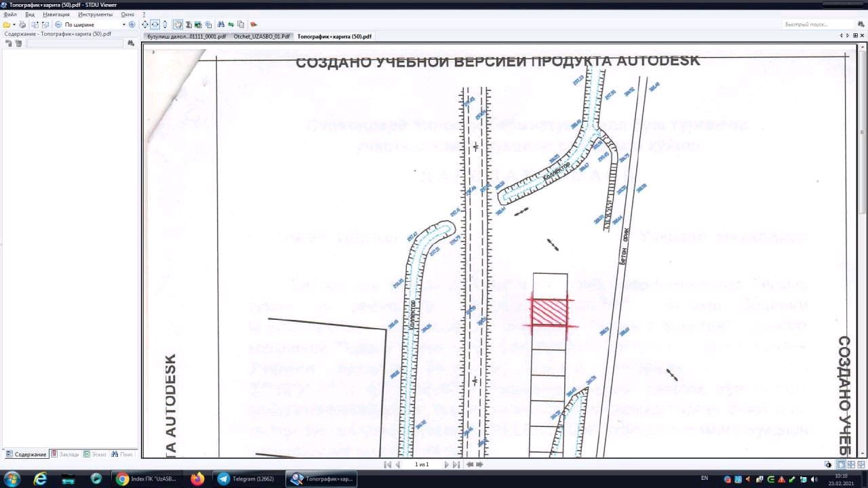Screen dimensions: 868x488
Task: Click the Print icon in the toolbar
Action: [x=22, y=24]
